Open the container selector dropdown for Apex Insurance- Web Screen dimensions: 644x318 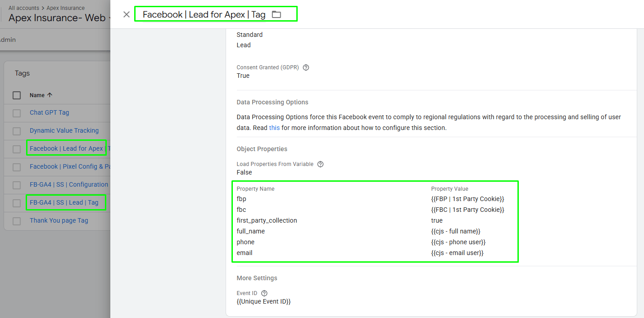108,18
